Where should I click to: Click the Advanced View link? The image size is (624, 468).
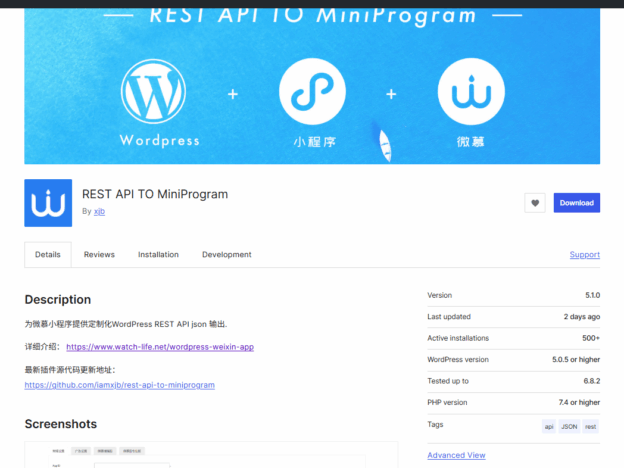pos(456,455)
